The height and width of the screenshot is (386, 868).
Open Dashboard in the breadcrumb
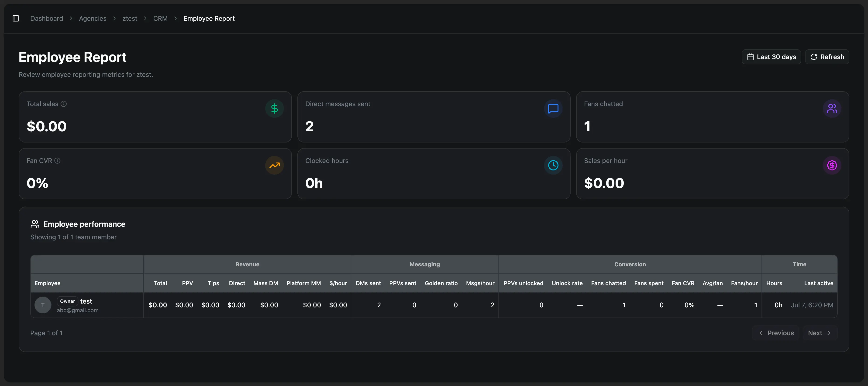coord(47,19)
